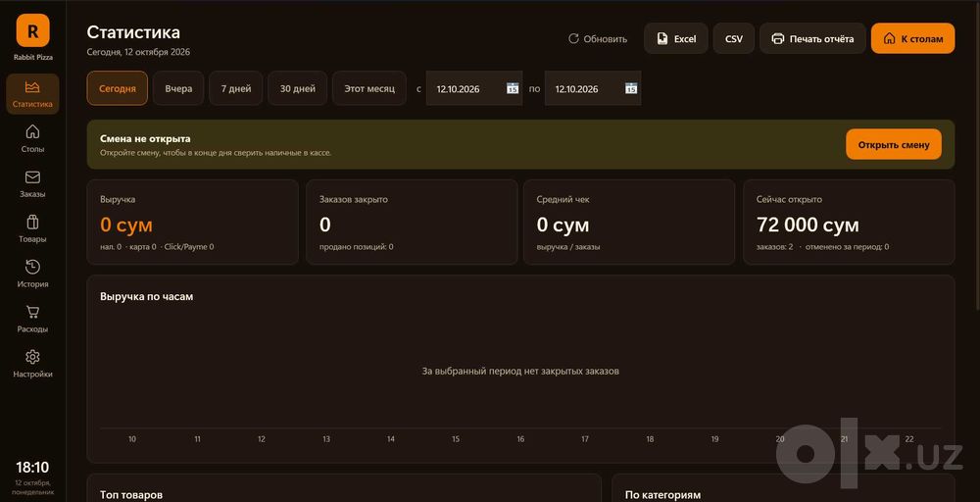Click Открыть смену button
The width and height of the screenshot is (980, 502).
click(x=894, y=144)
